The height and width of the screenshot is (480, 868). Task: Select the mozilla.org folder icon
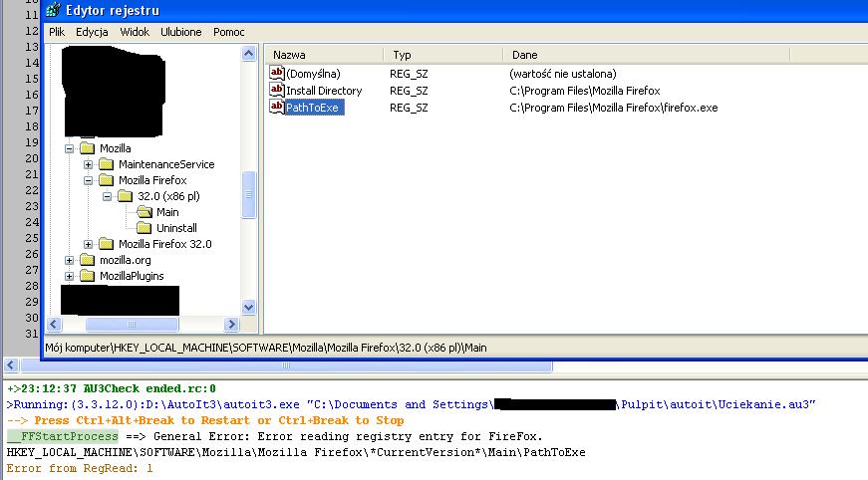tap(87, 260)
